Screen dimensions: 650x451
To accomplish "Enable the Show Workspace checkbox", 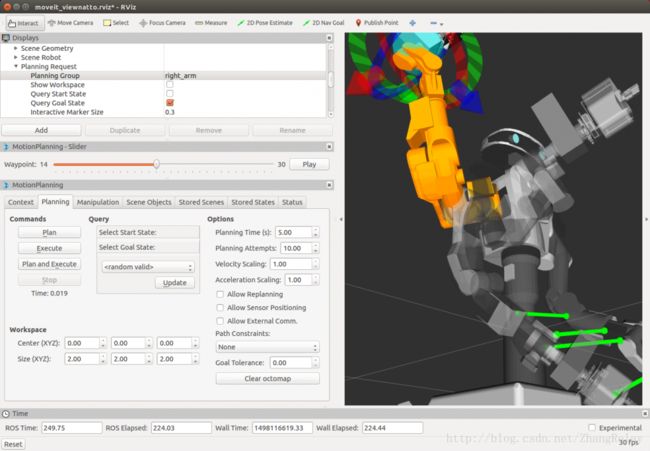I will [x=170, y=84].
